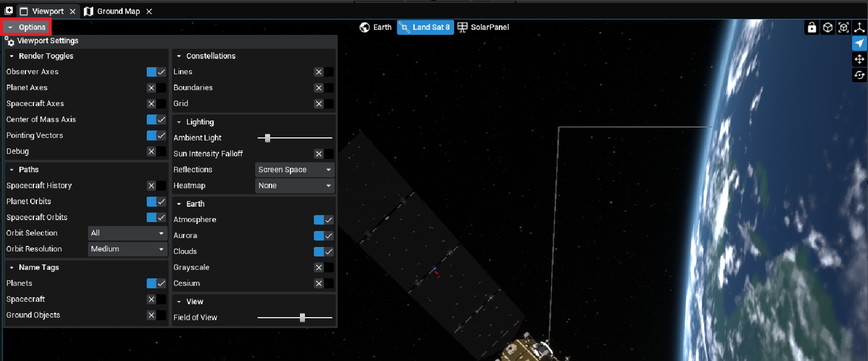
Task: Switch to the Ground Map tab
Action: [x=118, y=11]
